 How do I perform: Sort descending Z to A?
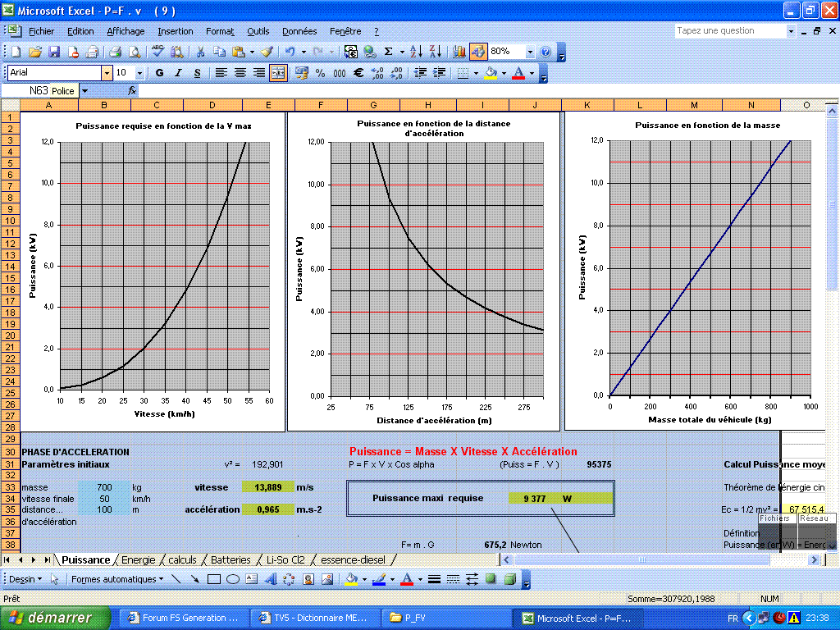pyautogui.click(x=436, y=52)
